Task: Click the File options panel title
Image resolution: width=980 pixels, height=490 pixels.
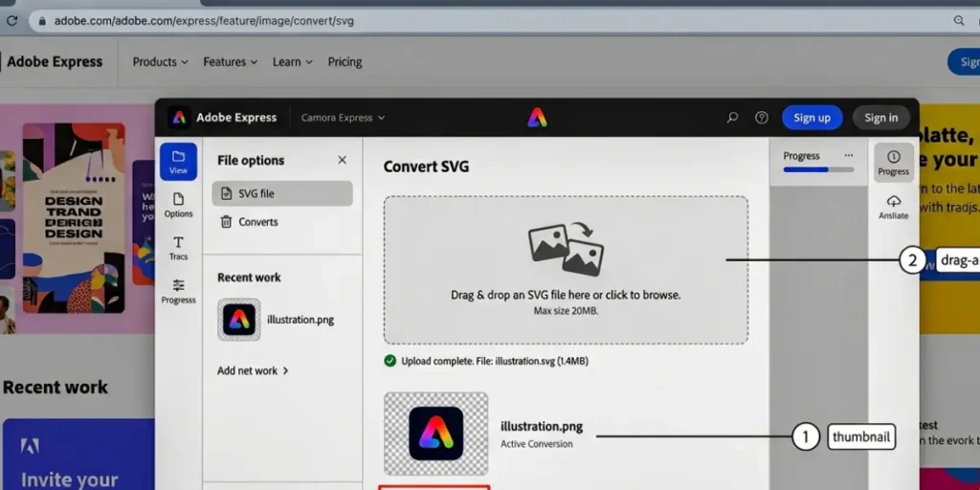Action: coord(251,161)
